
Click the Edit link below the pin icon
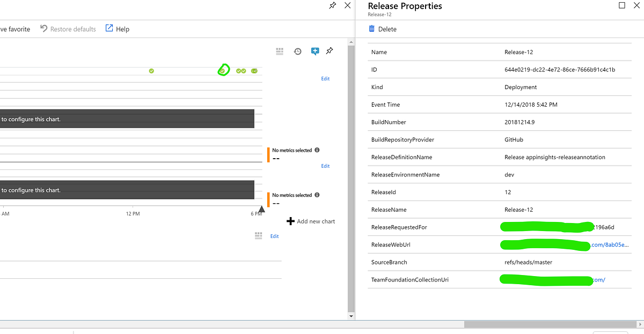325,78
